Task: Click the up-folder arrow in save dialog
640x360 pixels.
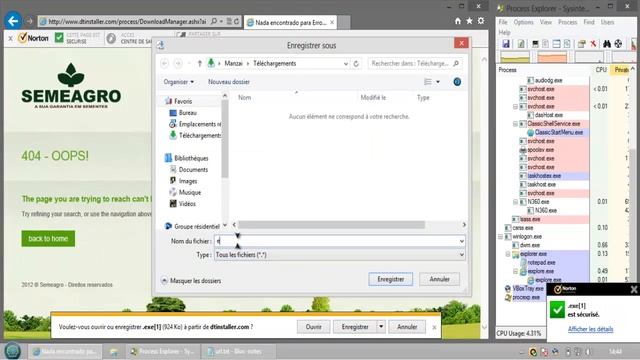Action: coord(200,63)
